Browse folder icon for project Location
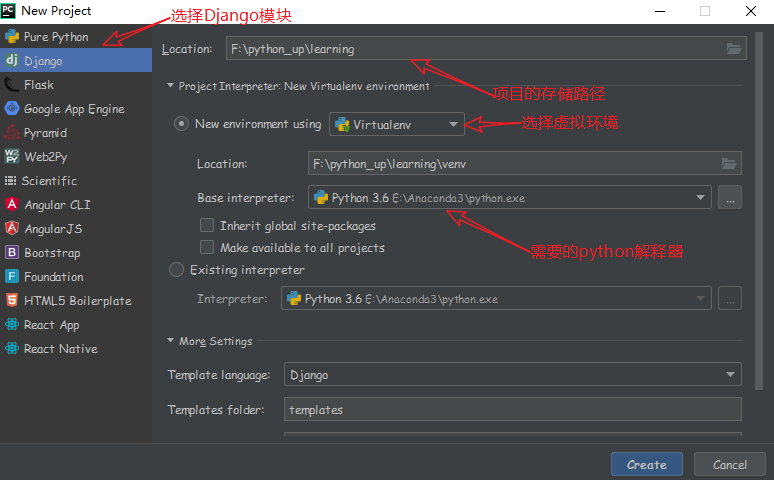Image resolution: width=774 pixels, height=480 pixels. pyautogui.click(x=734, y=48)
